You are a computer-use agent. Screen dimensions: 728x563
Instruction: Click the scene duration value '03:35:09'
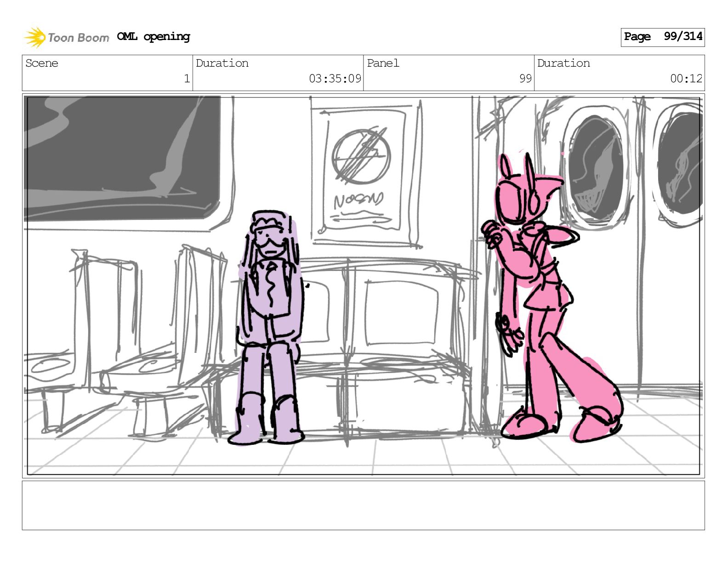pyautogui.click(x=335, y=79)
